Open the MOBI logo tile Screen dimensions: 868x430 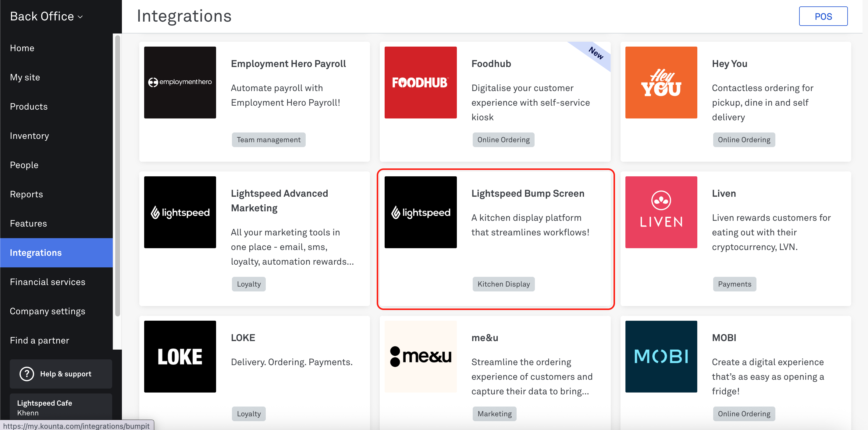click(x=661, y=356)
